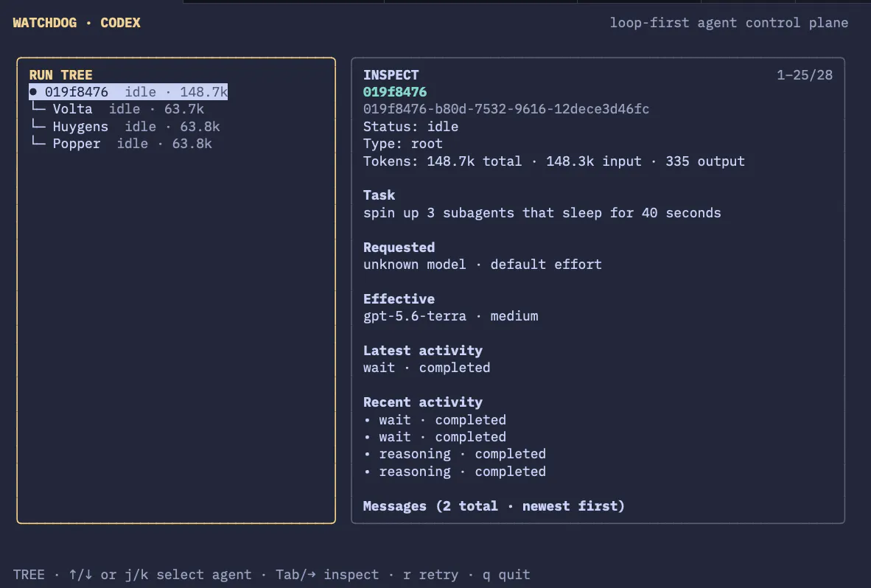Screen dimensions: 871x588
Task: Click the RUN TREE panel heading
Action: point(60,75)
